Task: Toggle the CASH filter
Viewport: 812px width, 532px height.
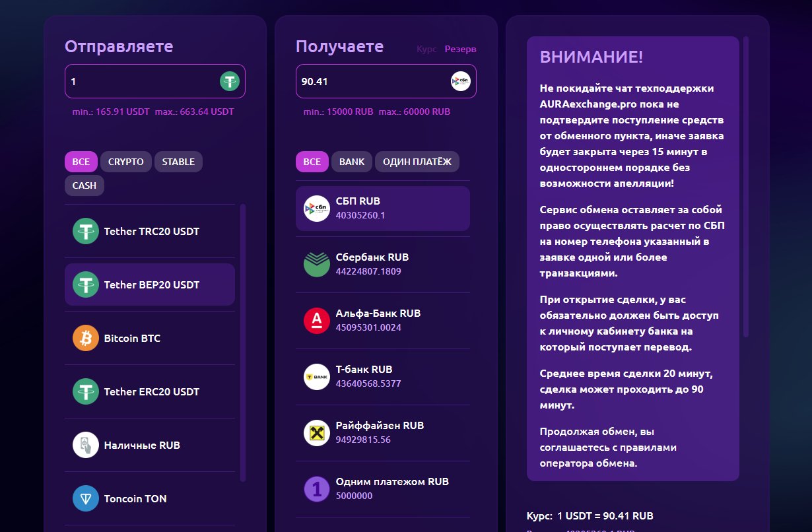Action: tap(84, 185)
